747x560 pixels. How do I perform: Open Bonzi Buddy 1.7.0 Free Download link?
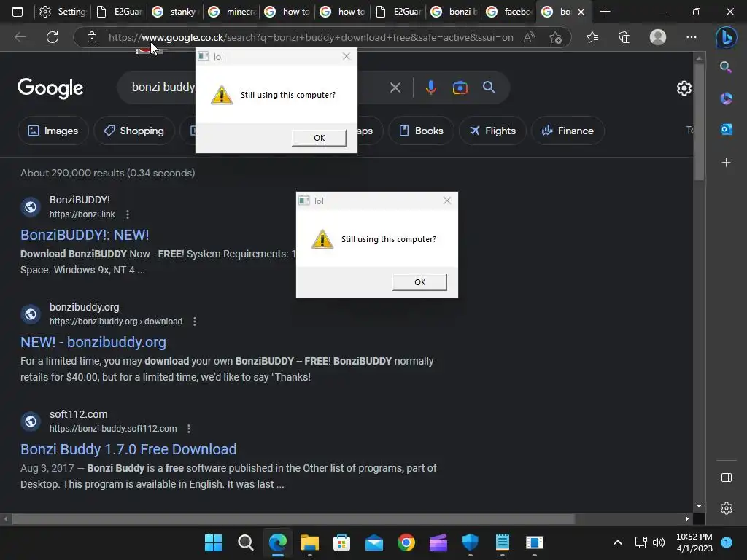point(128,449)
